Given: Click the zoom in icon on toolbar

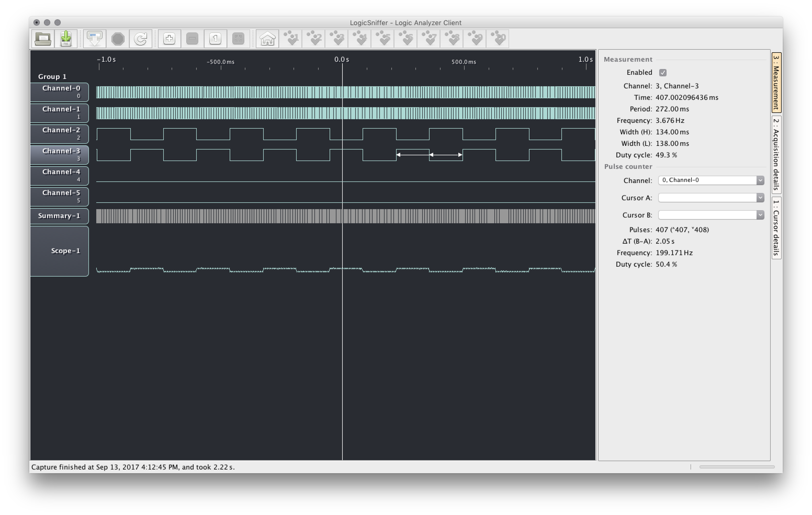Looking at the screenshot, I should click(x=169, y=38).
